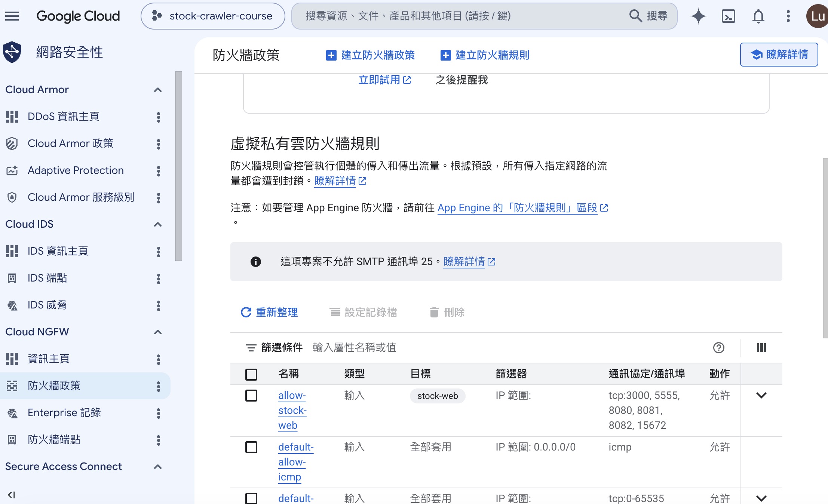Open the stock-crawler-course project selector
This screenshot has width=828, height=504.
click(213, 16)
